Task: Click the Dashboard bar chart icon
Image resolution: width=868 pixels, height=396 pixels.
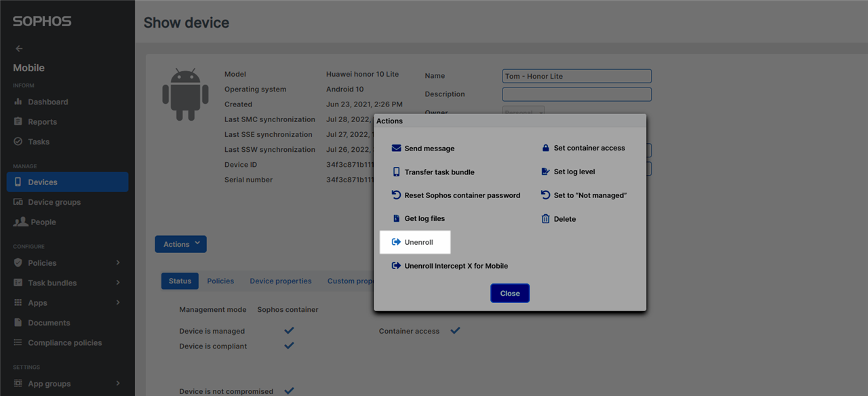Action: [18, 102]
